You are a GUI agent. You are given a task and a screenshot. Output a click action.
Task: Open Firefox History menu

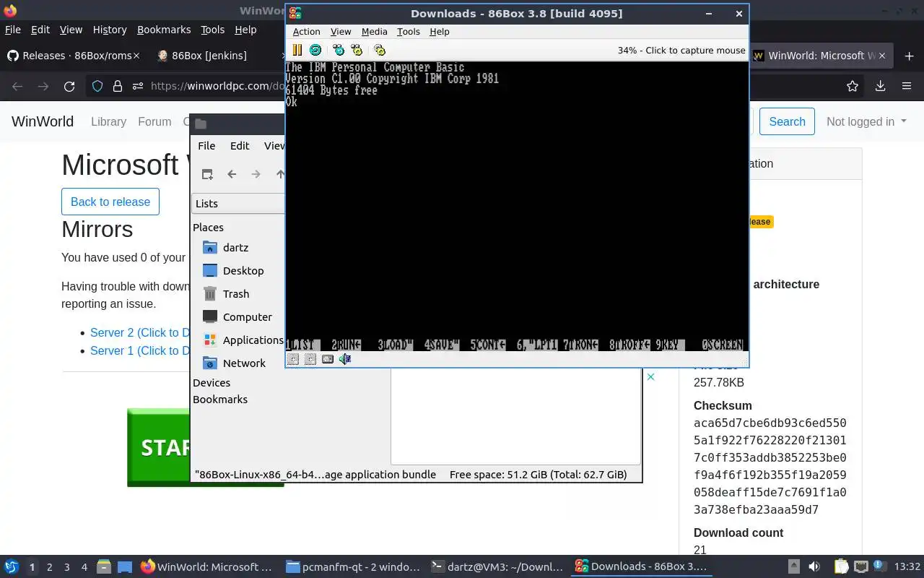(x=110, y=30)
